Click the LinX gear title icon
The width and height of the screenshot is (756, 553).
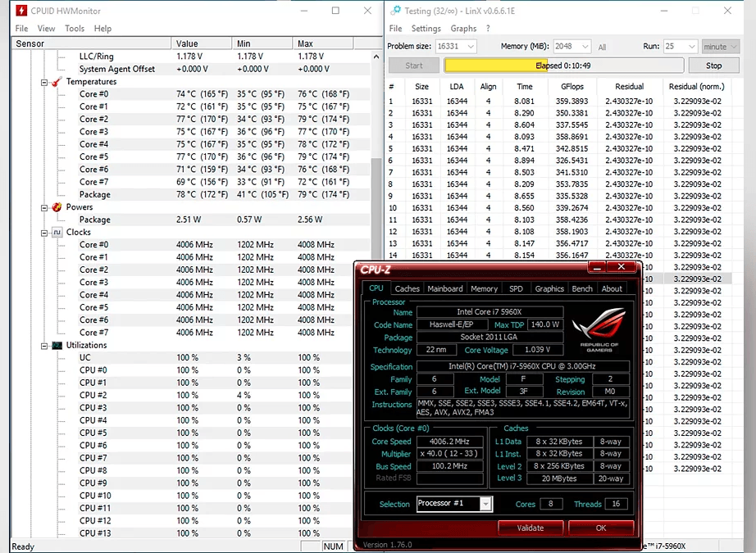point(396,11)
